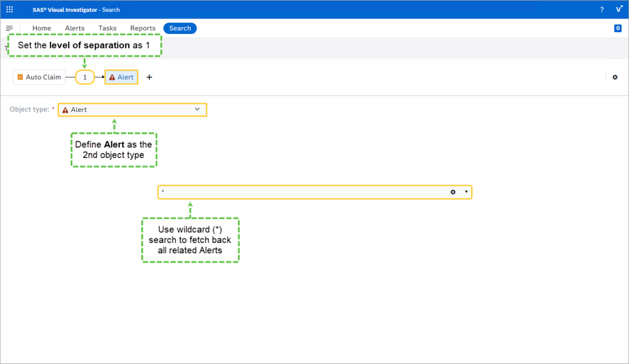Screen dimensions: 629x364
Task: Open the Tasks tab
Action: (x=107, y=28)
